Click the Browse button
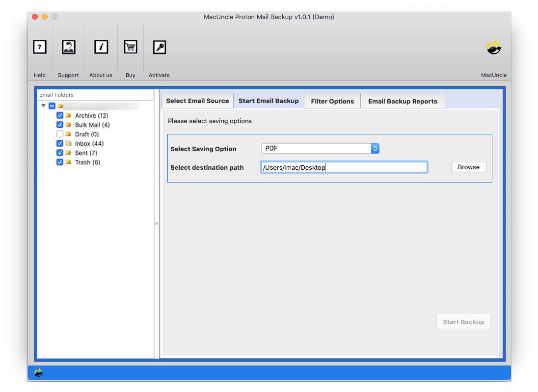538x392 pixels. [468, 167]
